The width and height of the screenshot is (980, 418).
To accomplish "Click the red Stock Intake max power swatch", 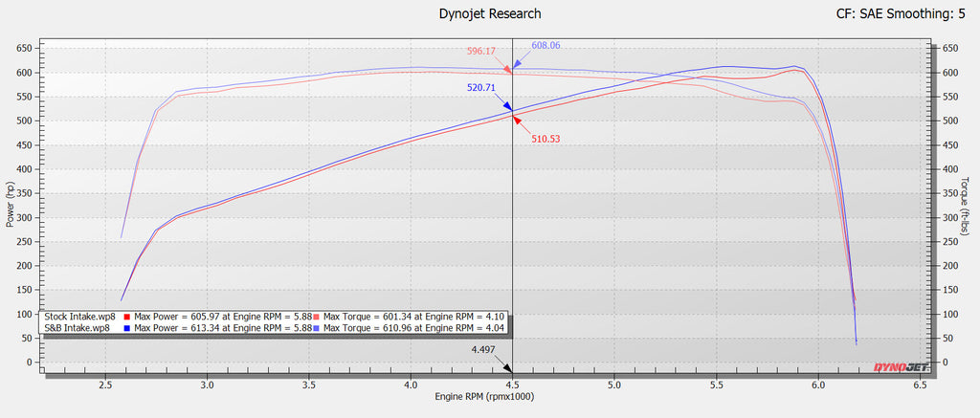I will (126, 316).
